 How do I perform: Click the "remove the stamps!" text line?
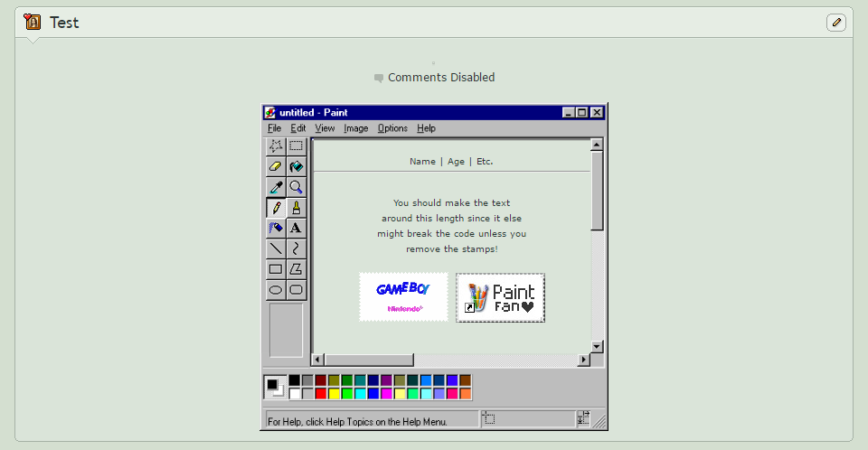(x=452, y=249)
